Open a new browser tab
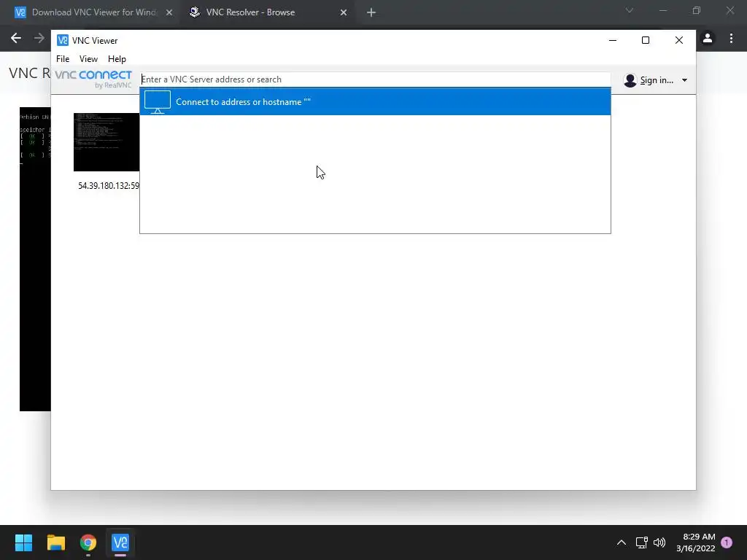 (371, 12)
